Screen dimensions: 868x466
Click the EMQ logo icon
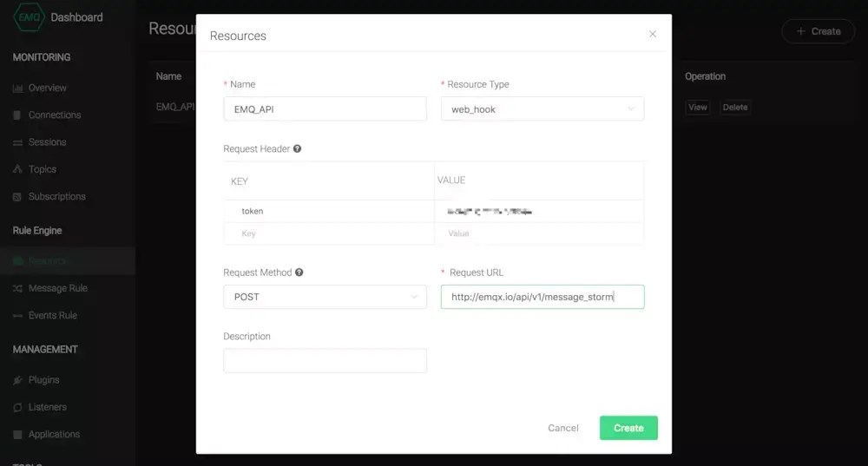(x=29, y=16)
